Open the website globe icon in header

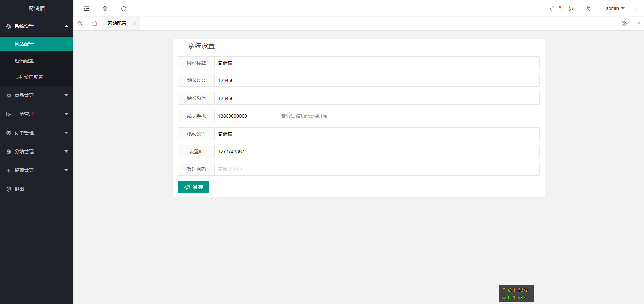pos(105,9)
